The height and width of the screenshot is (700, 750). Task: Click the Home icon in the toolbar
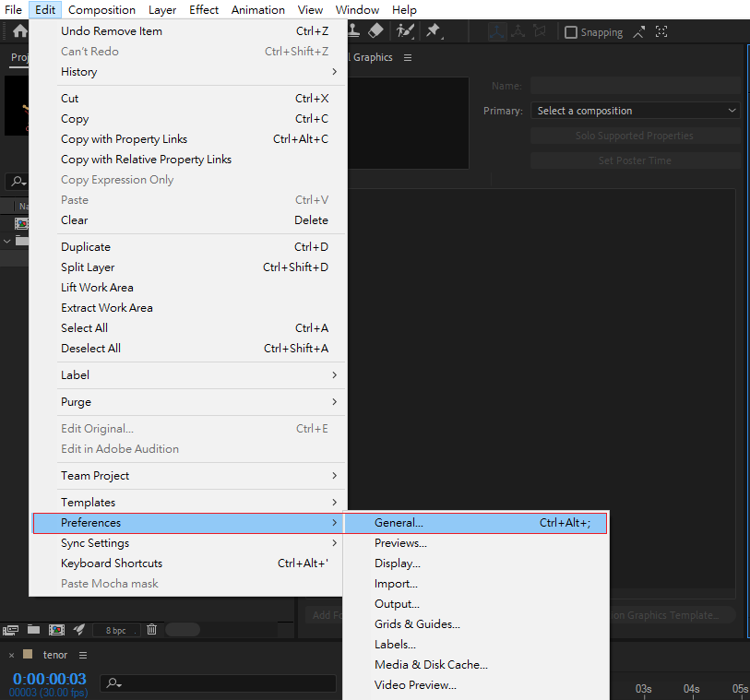[x=19, y=31]
